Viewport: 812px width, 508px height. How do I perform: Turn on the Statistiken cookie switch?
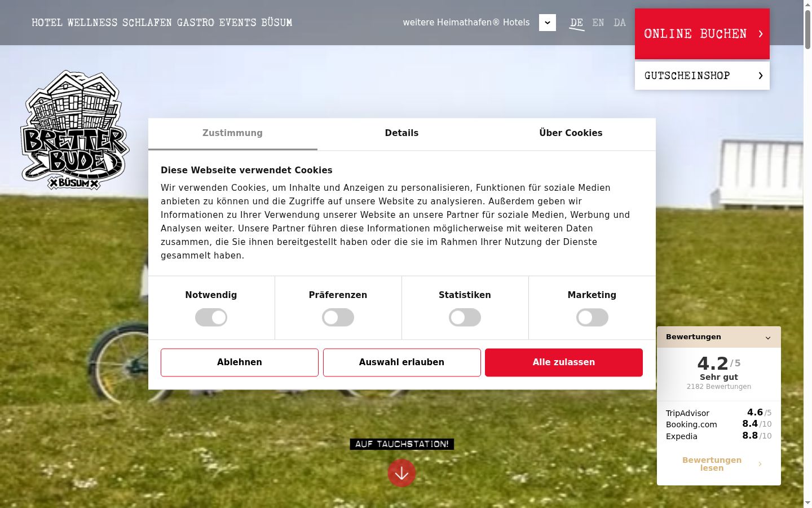tap(465, 317)
